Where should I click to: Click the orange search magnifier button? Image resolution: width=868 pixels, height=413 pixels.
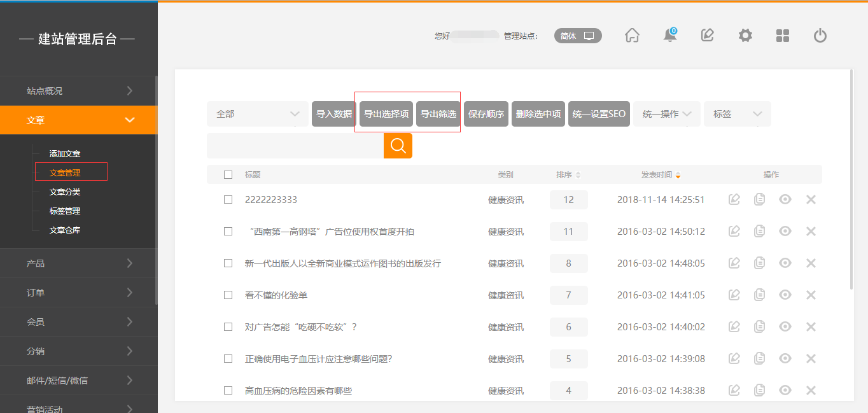coord(398,146)
